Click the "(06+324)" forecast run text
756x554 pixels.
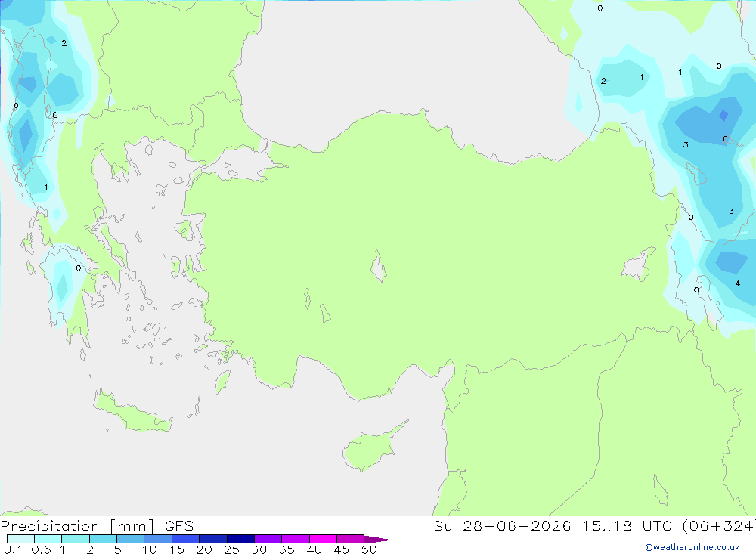click(x=718, y=525)
